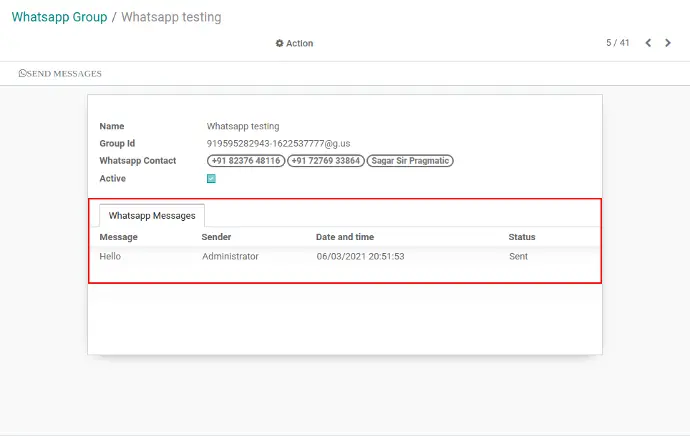Open the Hello message row

pyautogui.click(x=345, y=256)
